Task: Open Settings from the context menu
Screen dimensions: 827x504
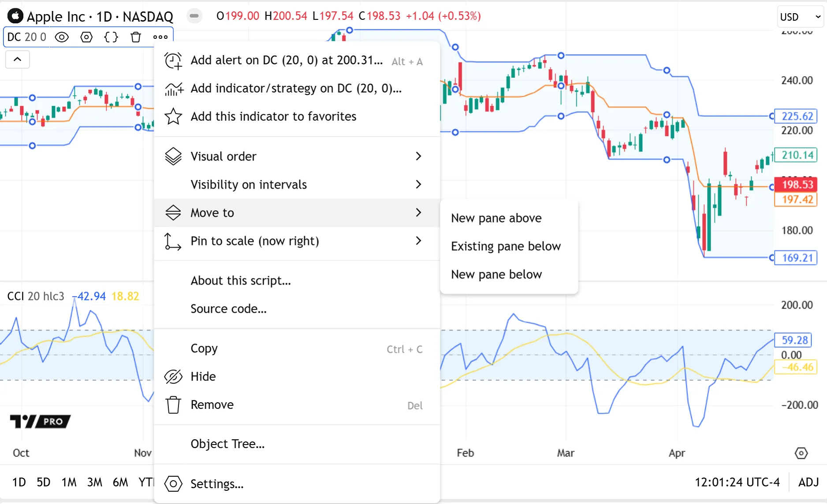Action: (217, 484)
